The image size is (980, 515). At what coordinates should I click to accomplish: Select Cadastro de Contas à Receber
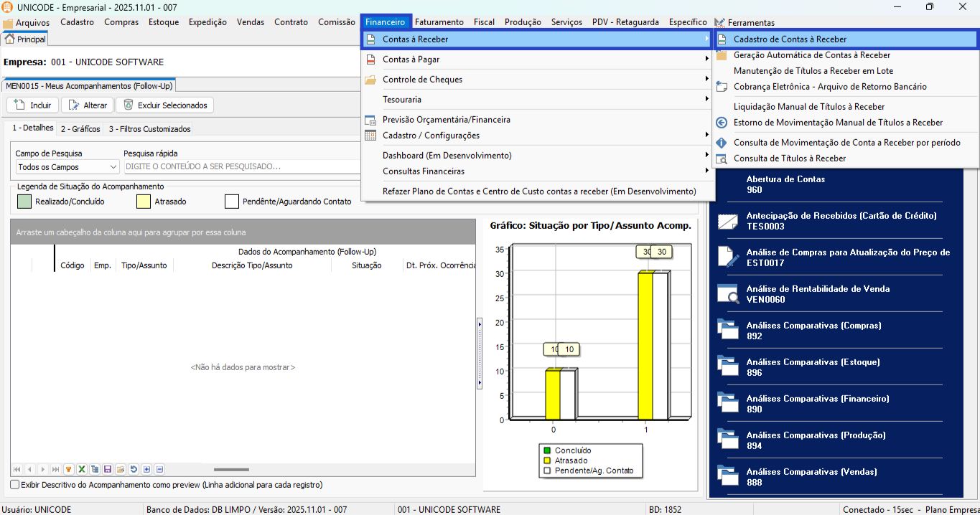tap(790, 39)
